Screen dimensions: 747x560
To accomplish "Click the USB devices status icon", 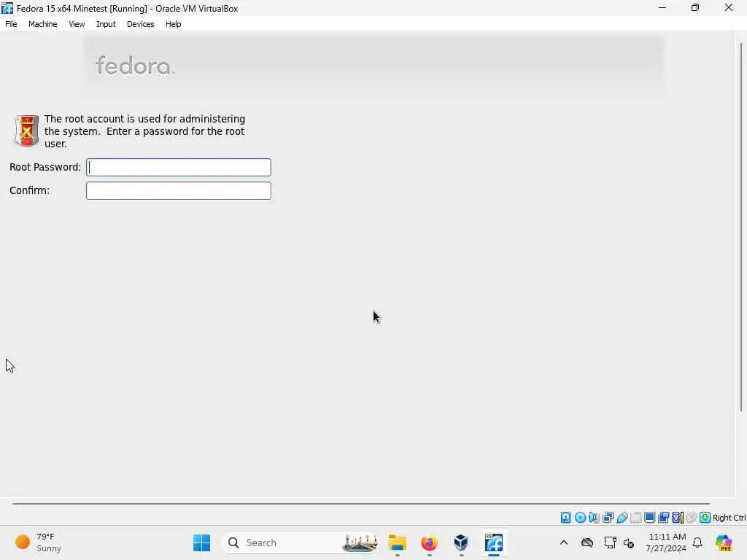I will pos(622,518).
